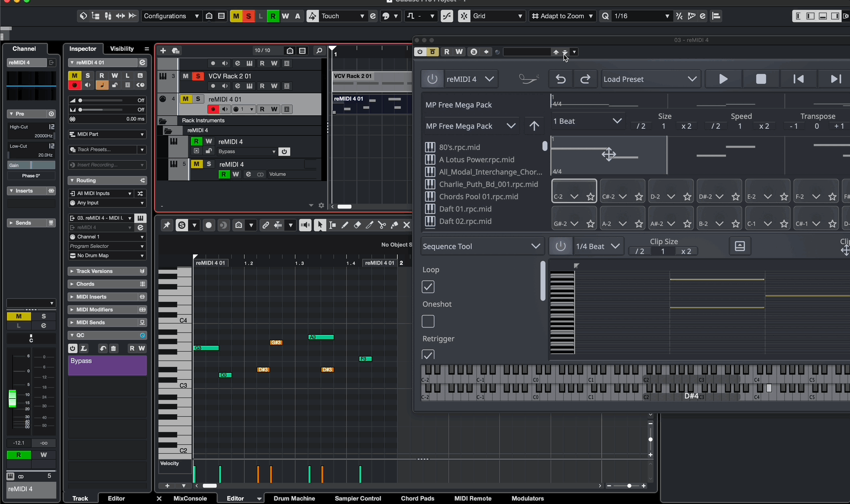850x504 pixels.
Task: Go up one folder in reMIDI browser
Action: pos(534,126)
